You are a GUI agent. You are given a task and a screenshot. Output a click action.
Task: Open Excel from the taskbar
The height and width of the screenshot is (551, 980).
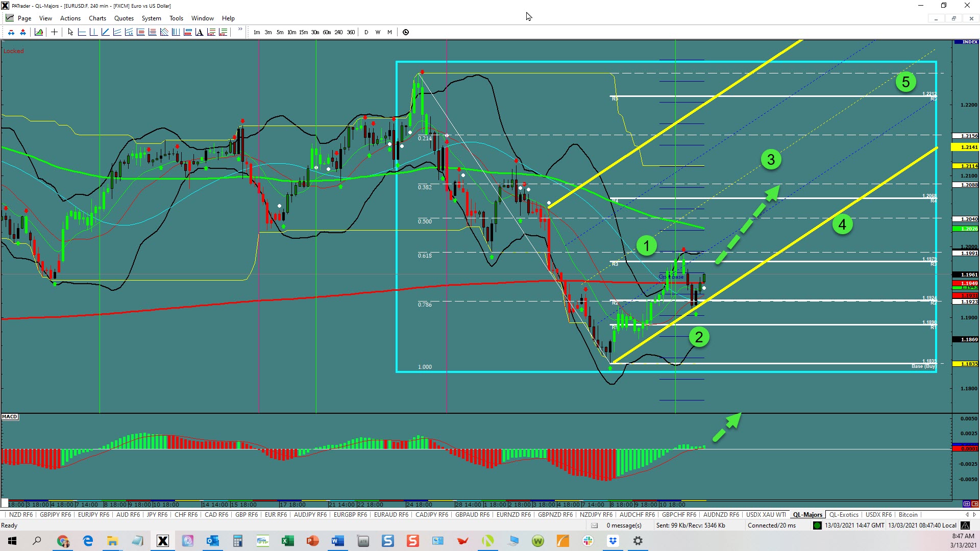[287, 541]
